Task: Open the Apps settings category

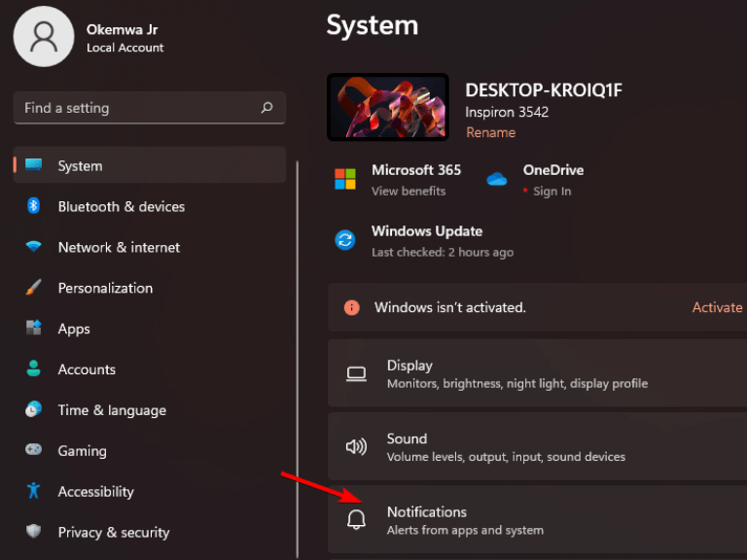Action: click(150, 329)
